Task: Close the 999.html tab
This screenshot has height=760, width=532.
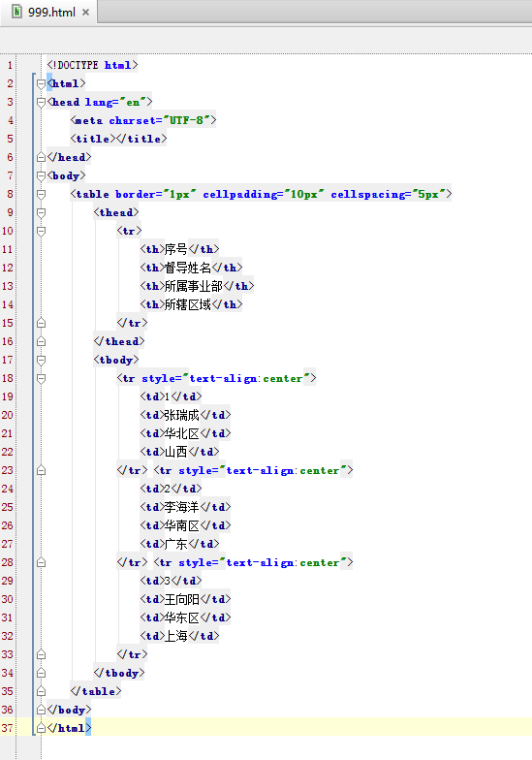Action: click(85, 12)
